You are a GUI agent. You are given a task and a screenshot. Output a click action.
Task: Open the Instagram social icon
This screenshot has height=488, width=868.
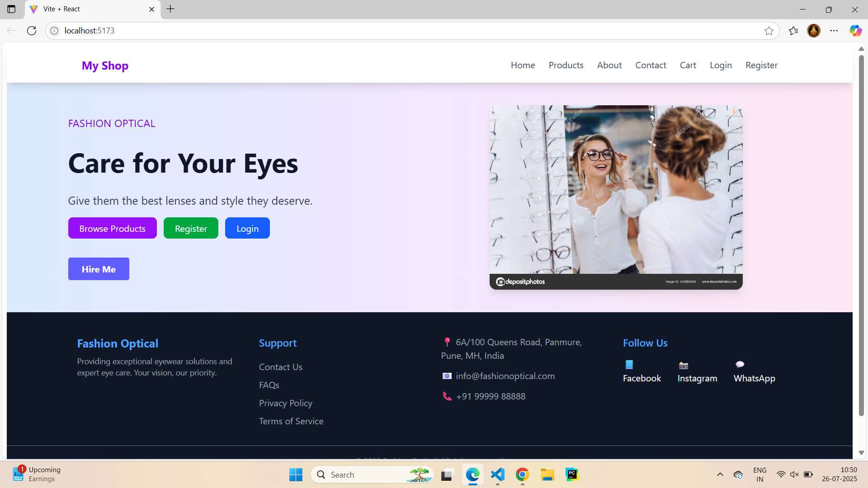coord(684,365)
